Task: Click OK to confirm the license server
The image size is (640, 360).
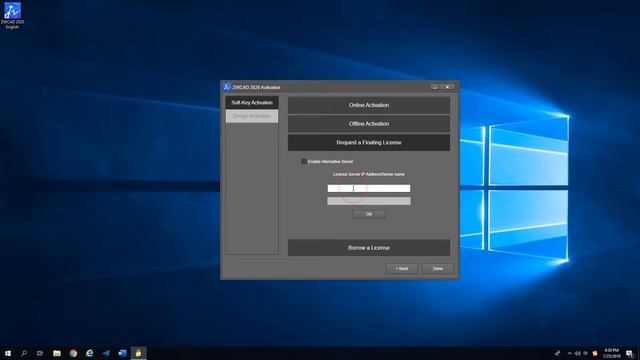Action: click(x=369, y=214)
